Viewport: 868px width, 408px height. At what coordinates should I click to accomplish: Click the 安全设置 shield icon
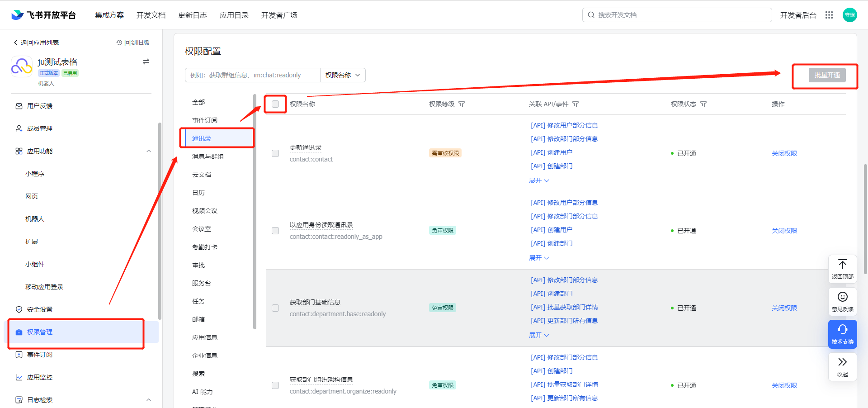[19, 309]
